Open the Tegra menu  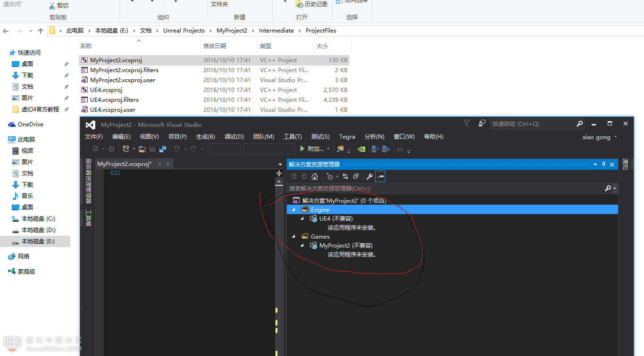coord(347,137)
